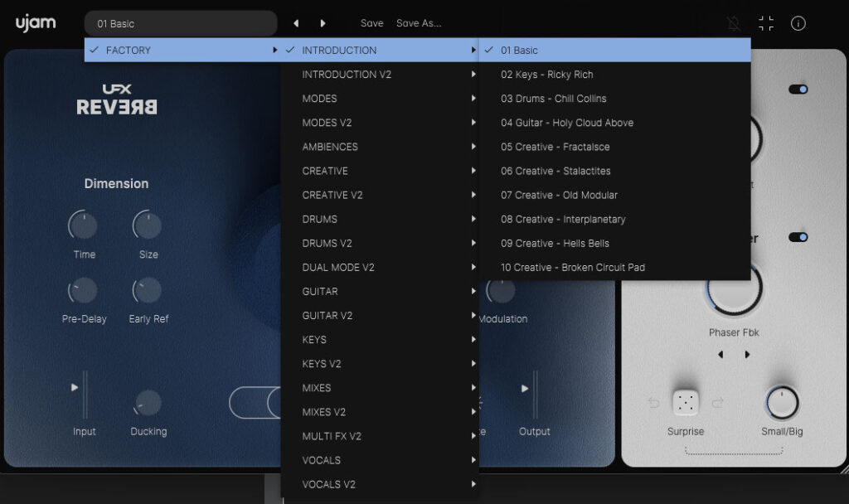Expand the VOCALS V2 submenu
The width and height of the screenshot is (849, 504).
380,484
